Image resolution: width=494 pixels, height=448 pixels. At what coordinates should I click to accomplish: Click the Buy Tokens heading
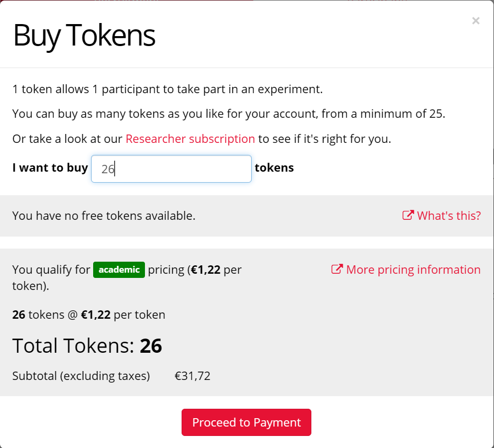[84, 36]
